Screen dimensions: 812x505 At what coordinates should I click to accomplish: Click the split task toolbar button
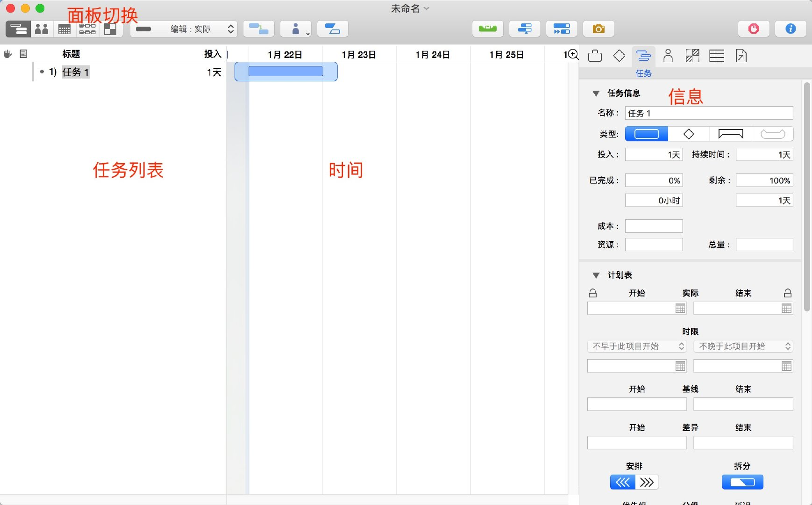pos(332,29)
